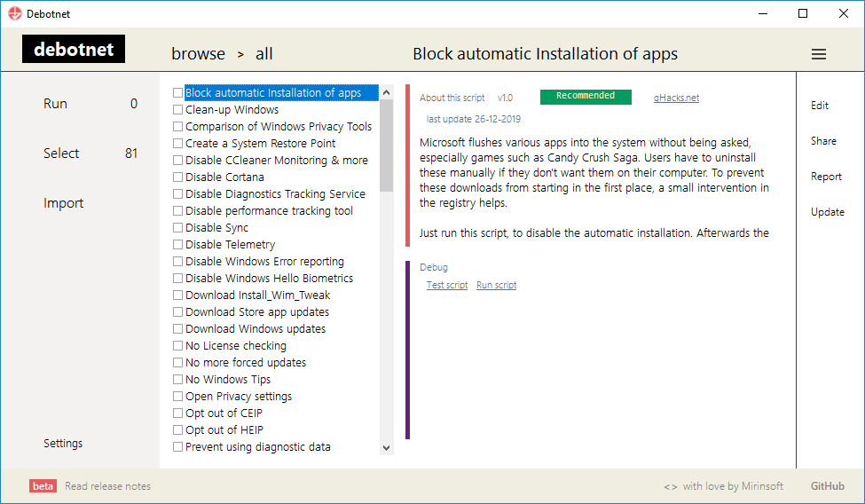Click the Run script link
Image resolution: width=865 pixels, height=504 pixels.
point(497,285)
